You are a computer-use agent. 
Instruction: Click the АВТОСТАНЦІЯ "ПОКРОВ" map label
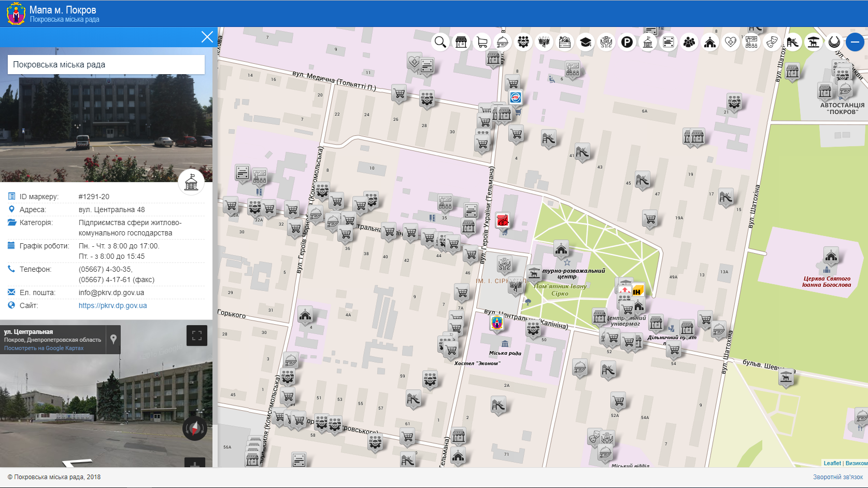[x=842, y=108]
